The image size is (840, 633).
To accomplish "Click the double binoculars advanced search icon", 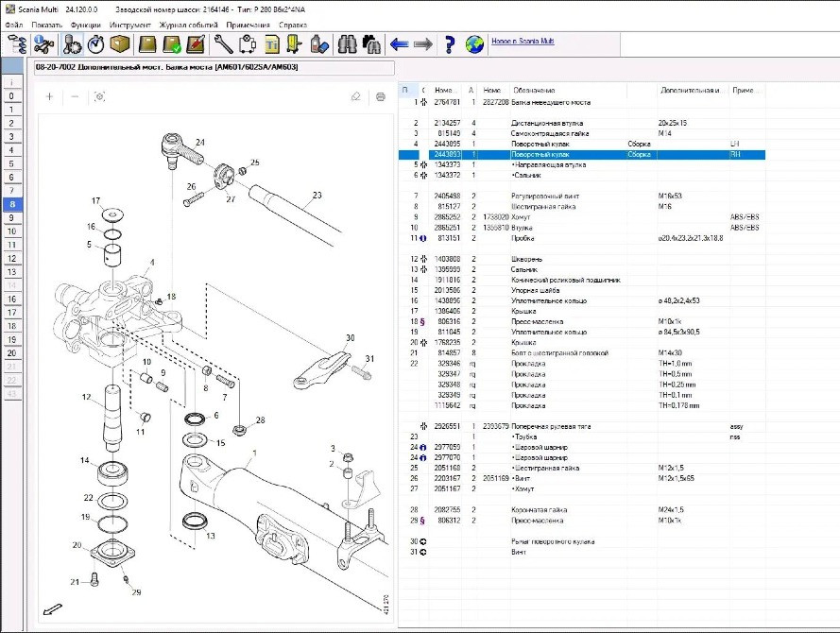I will (x=371, y=43).
